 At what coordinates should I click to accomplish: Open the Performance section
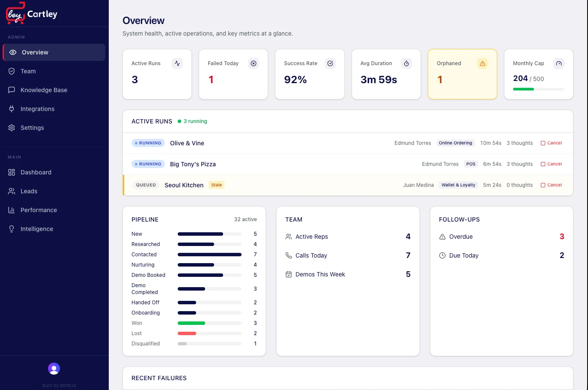point(54,210)
